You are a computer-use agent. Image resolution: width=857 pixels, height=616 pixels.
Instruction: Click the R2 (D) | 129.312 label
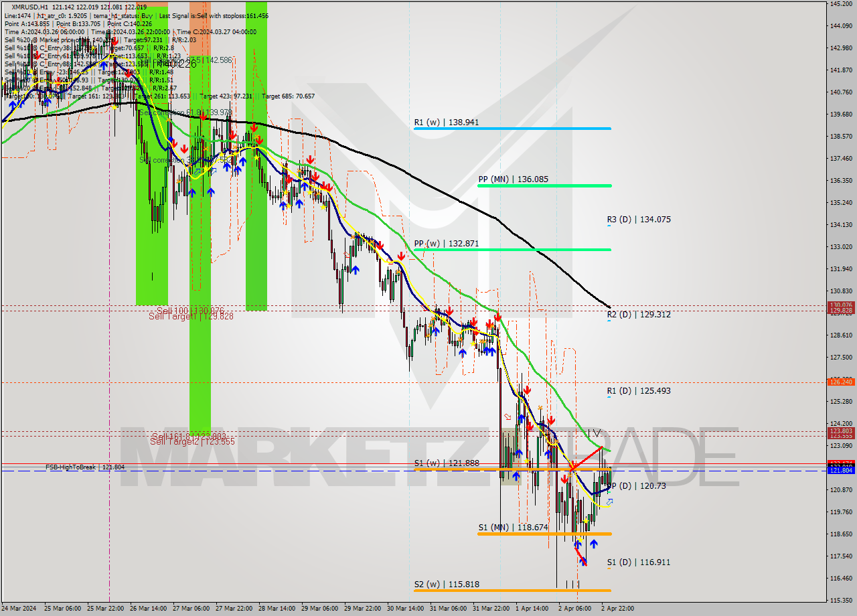pyautogui.click(x=639, y=315)
